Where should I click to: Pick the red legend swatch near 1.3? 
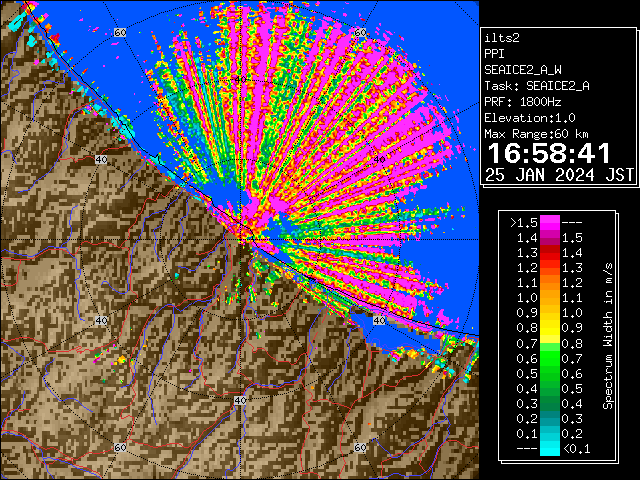pyautogui.click(x=550, y=253)
